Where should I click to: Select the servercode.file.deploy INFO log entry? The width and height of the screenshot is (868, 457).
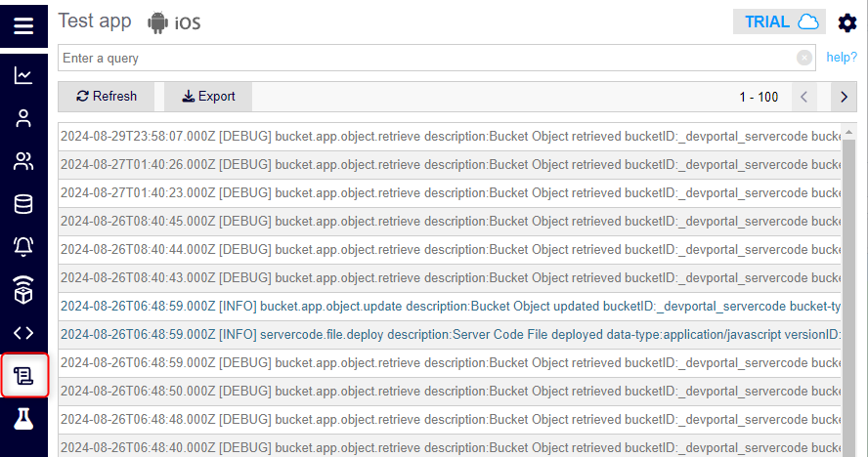point(450,335)
